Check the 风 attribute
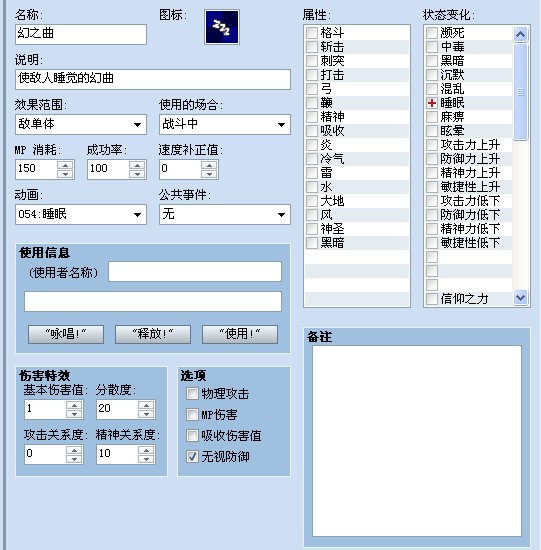 point(312,215)
